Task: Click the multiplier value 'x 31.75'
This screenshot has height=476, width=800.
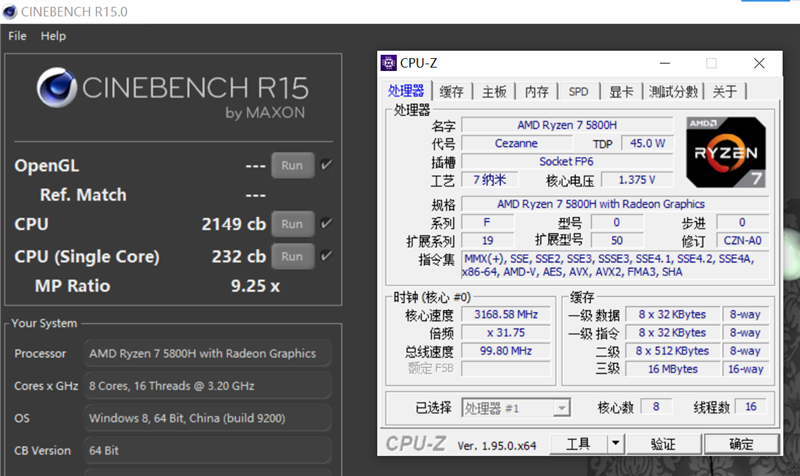Action: (506, 333)
